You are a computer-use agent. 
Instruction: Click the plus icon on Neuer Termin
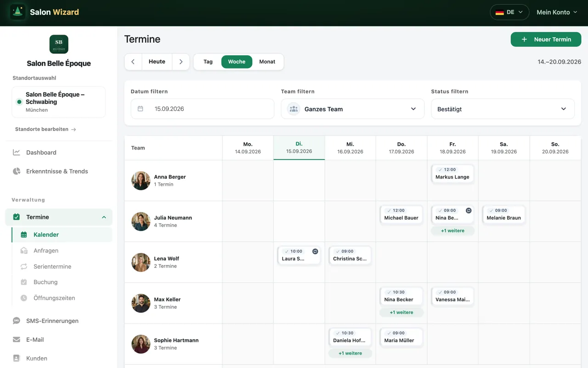(x=524, y=40)
